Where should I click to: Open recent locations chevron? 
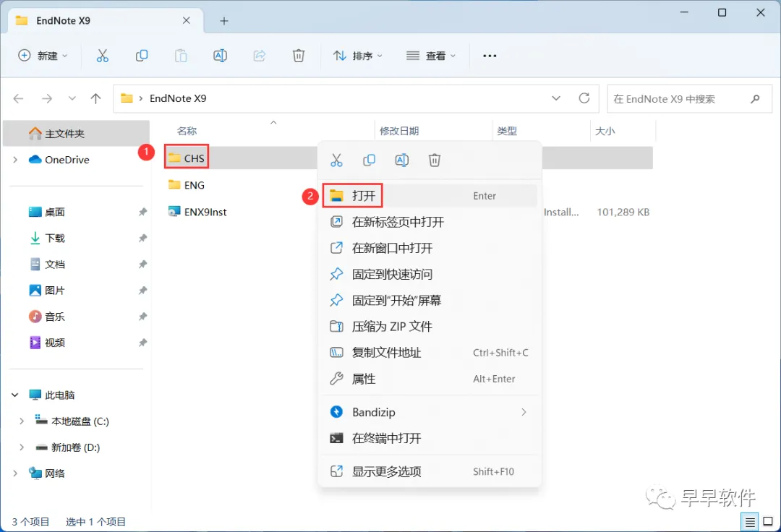[72, 98]
